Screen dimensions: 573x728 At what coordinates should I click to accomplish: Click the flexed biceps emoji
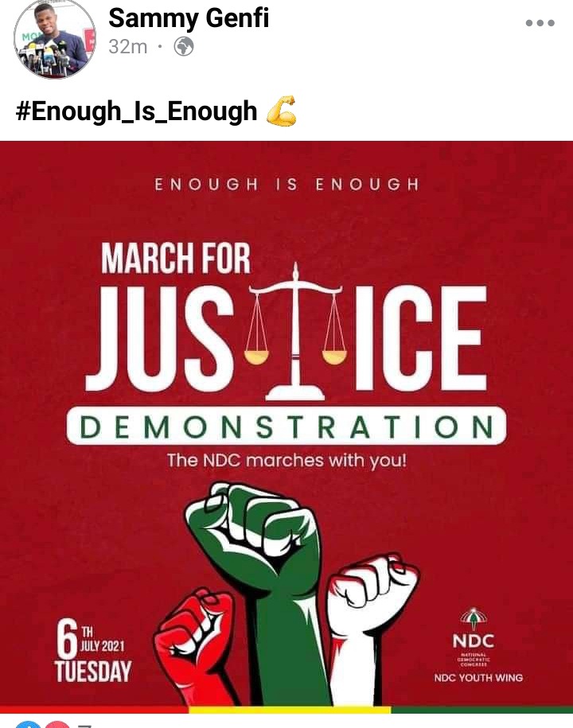[x=282, y=111]
